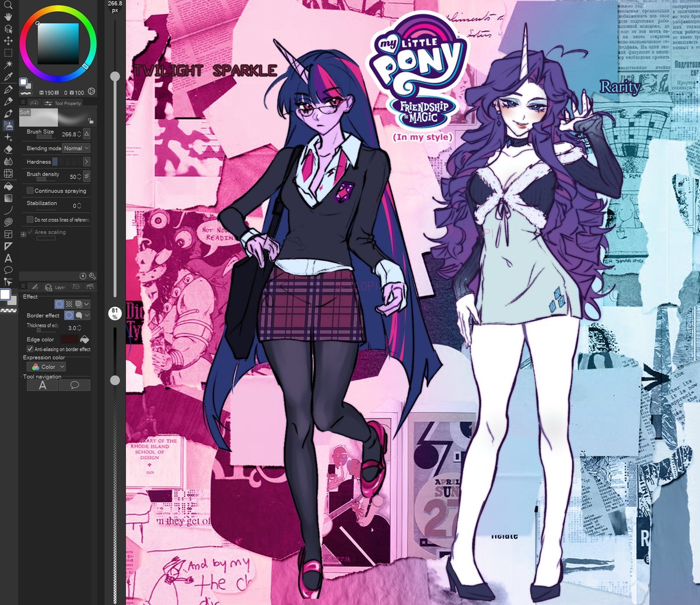700x605 pixels.
Task: Select the Move layer tool
Action: pos(8,41)
